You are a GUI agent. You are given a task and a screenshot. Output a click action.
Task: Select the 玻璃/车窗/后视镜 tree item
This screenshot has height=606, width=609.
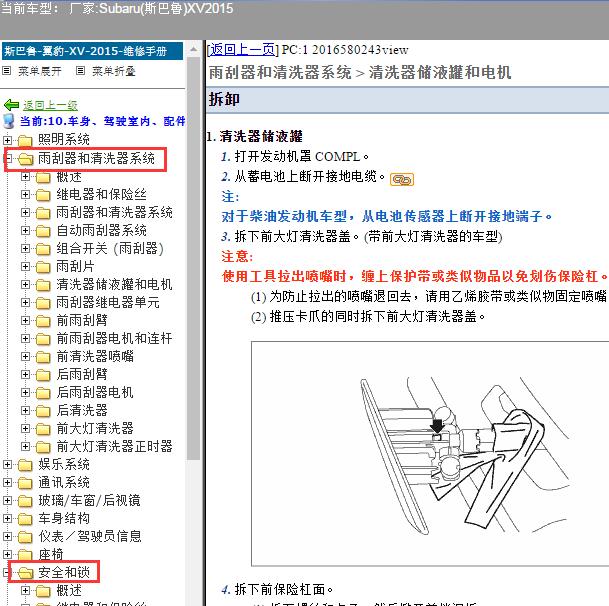[89, 501]
